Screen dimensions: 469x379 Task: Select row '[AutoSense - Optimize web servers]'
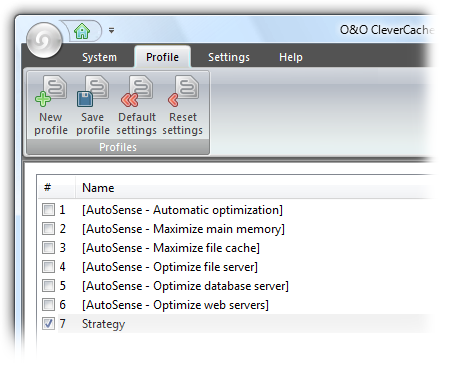click(x=175, y=305)
